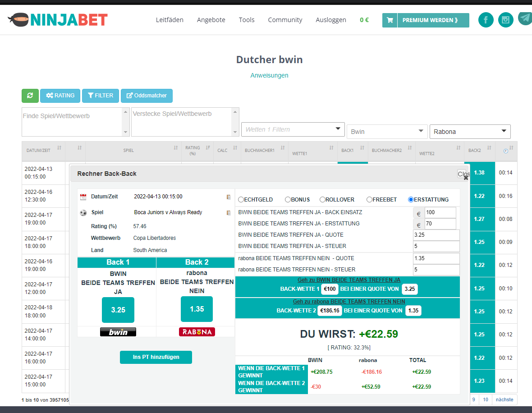
Task: Open the Leitfäden menu
Action: click(x=170, y=20)
